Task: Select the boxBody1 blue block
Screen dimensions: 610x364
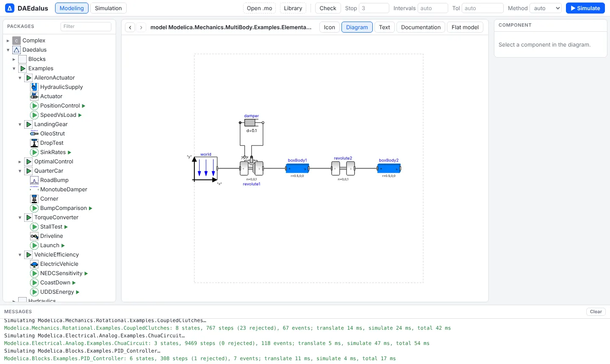Action: [297, 168]
